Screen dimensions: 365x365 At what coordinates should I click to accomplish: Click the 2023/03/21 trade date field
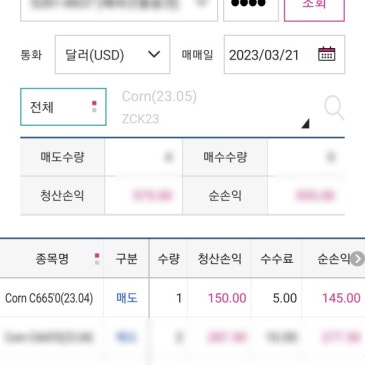(284, 54)
